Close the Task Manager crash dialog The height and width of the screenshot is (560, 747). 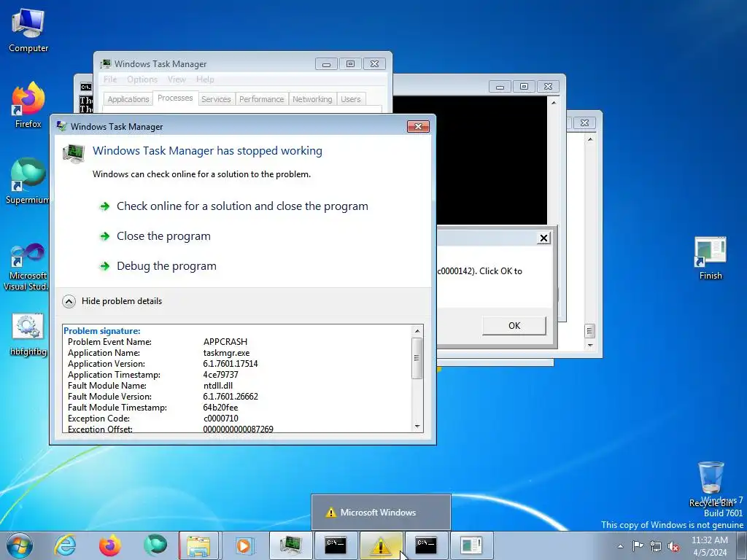pyautogui.click(x=418, y=126)
